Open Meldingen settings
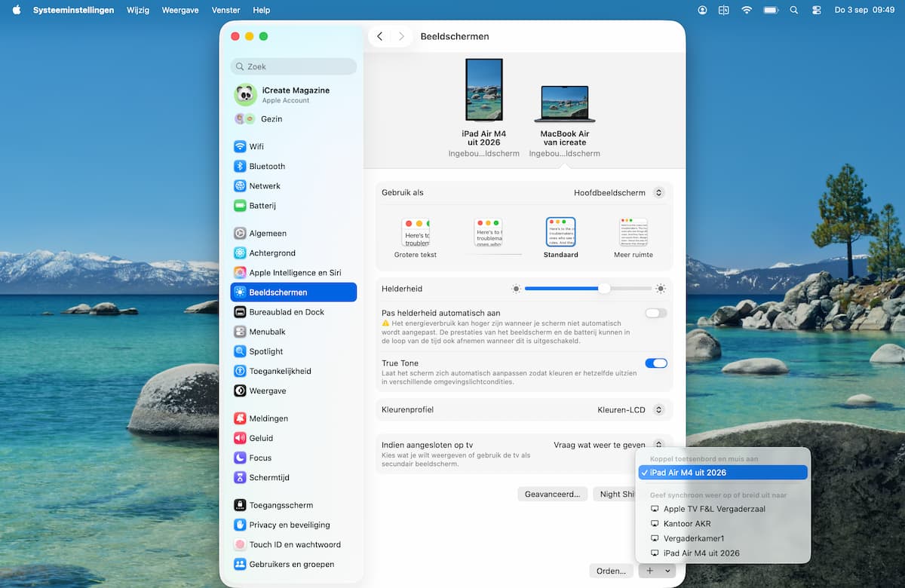 click(x=293, y=418)
